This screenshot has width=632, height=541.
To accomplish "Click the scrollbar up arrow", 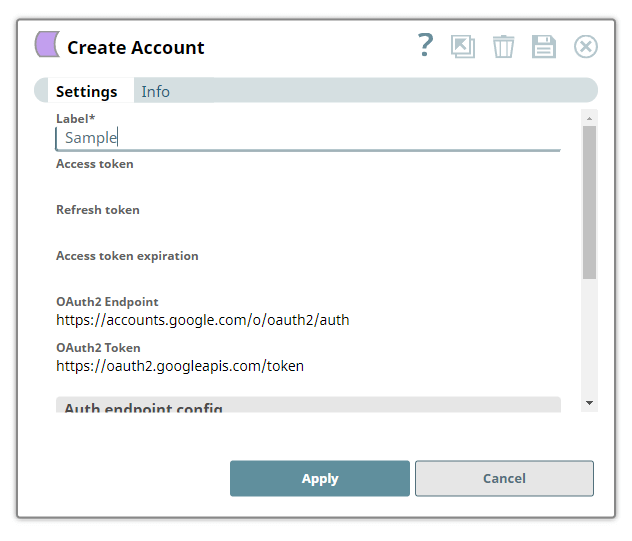I will (x=589, y=118).
